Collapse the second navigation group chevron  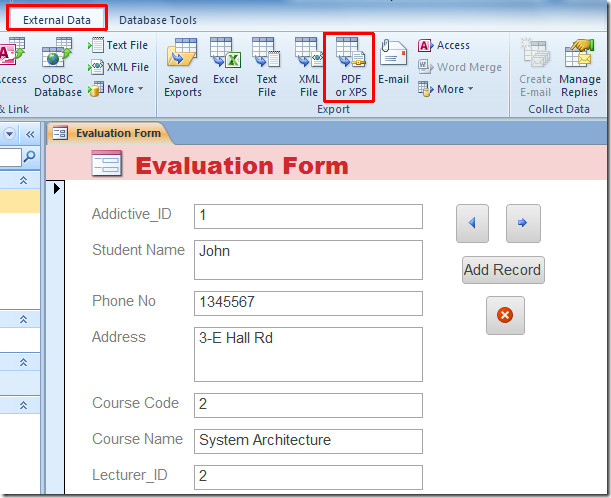(x=23, y=320)
